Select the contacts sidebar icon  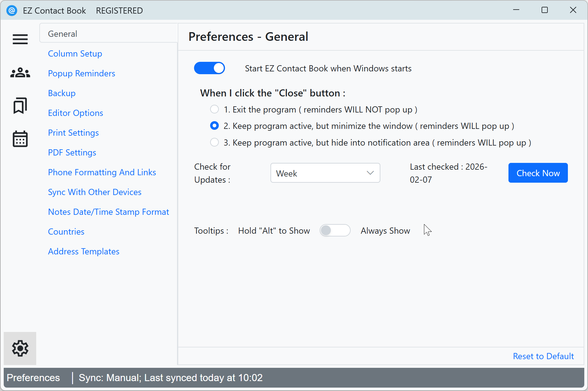tap(20, 72)
